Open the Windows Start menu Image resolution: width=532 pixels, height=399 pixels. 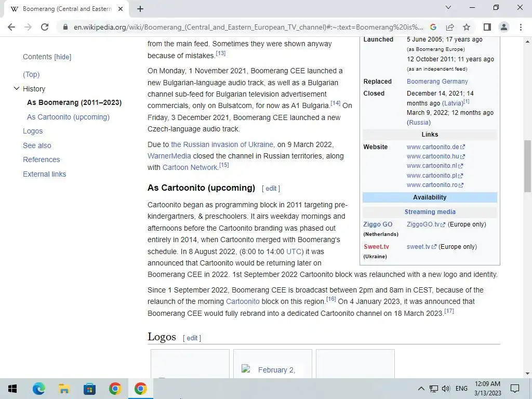point(12,389)
